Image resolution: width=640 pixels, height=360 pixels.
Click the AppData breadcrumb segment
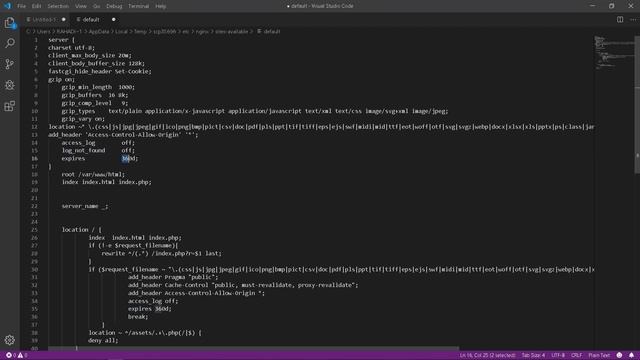[99, 31]
